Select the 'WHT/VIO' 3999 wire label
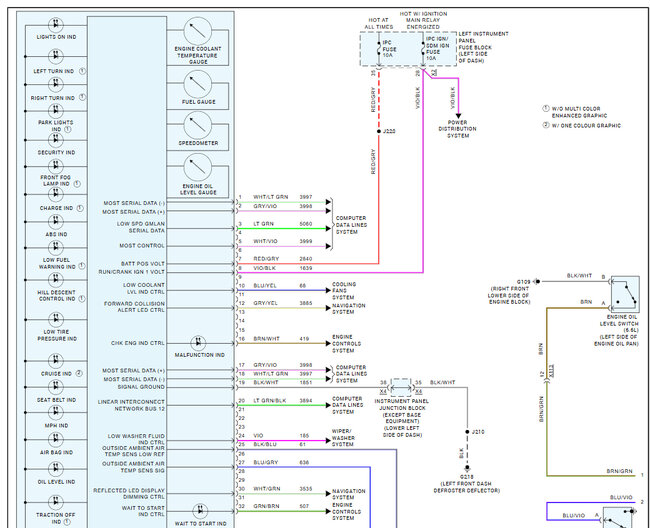Image resolution: width=650 pixels, height=528 pixels. tap(265, 241)
